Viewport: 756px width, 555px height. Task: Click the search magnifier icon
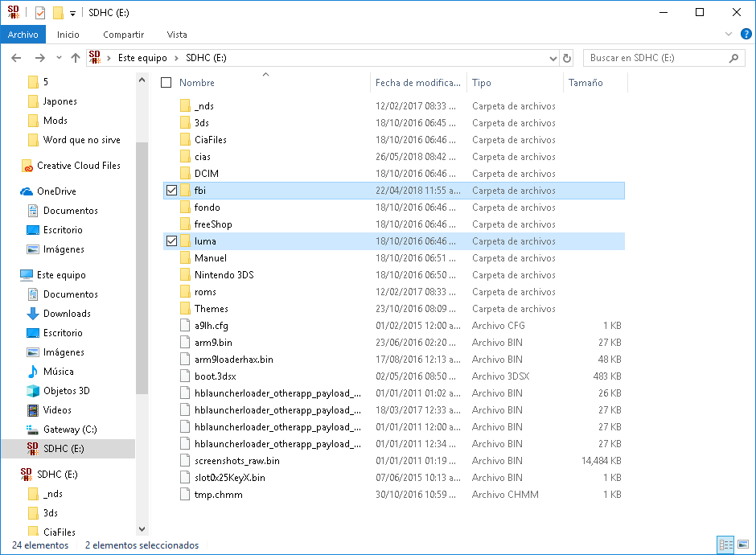(x=733, y=58)
